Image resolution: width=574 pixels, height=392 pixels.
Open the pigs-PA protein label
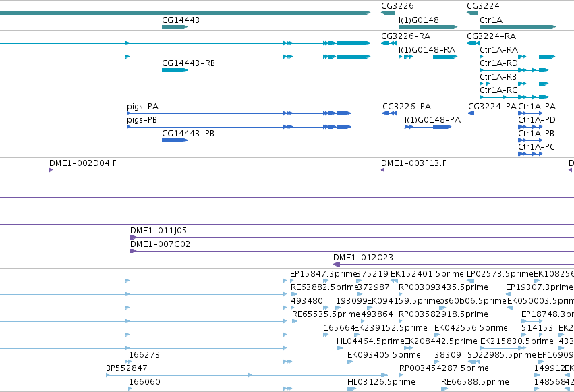(143, 107)
